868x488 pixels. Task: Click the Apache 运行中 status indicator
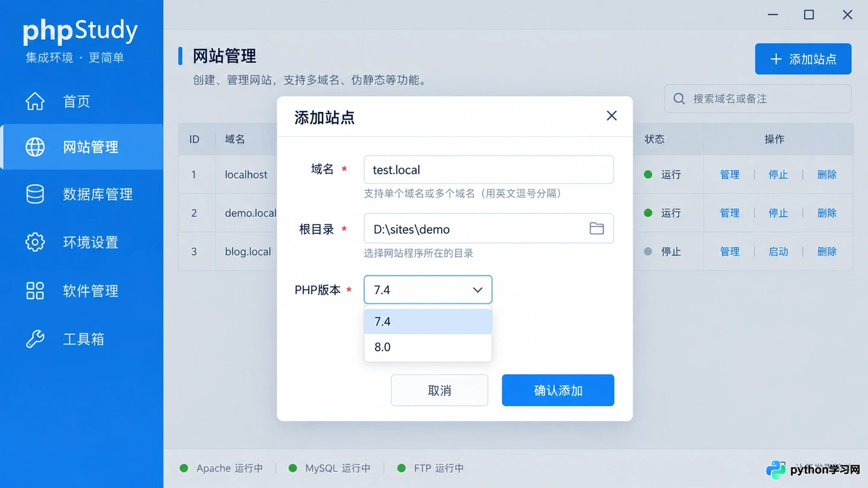(221, 468)
